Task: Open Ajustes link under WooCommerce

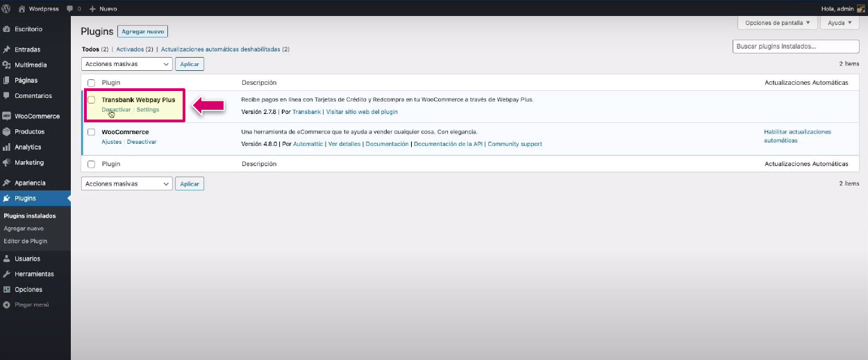Action: pyautogui.click(x=112, y=142)
